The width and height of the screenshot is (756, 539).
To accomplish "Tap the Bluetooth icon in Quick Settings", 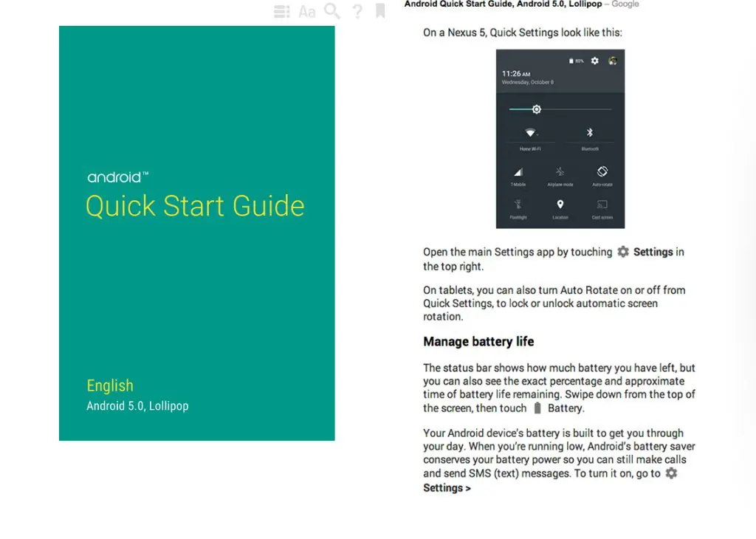I will coord(590,133).
